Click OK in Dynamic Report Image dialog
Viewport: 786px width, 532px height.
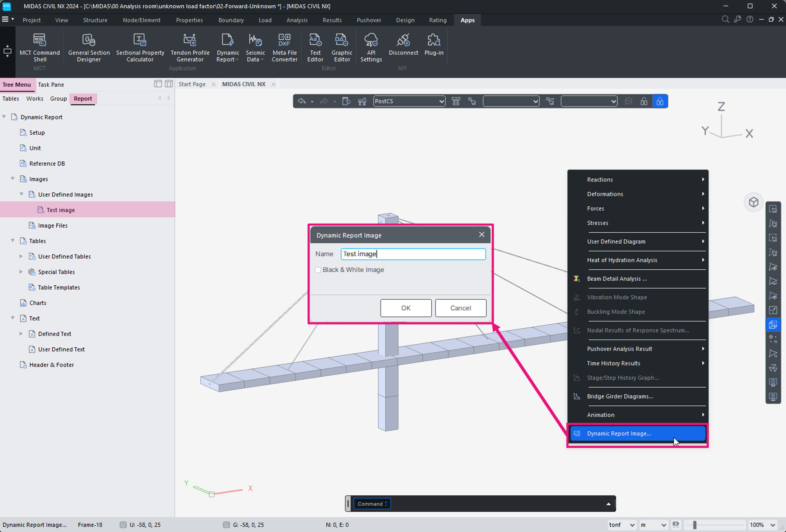pos(405,308)
